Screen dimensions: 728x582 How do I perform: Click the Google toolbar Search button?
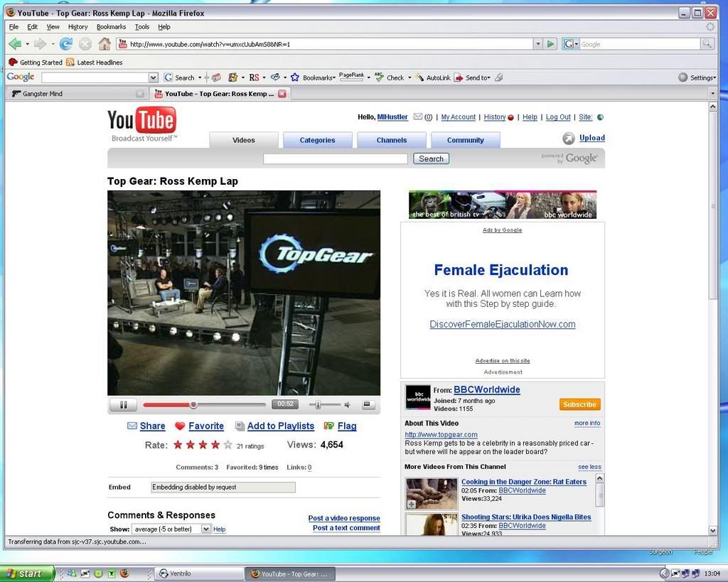pos(180,77)
